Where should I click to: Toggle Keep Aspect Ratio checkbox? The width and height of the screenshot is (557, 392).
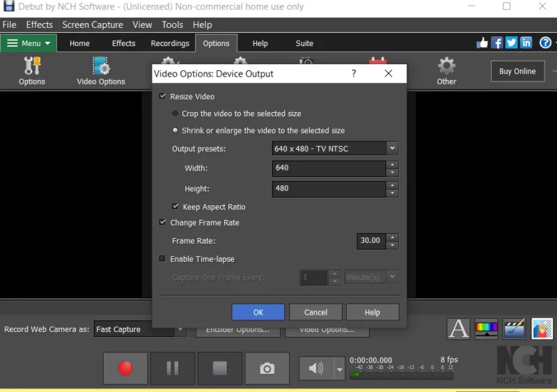pyautogui.click(x=175, y=206)
